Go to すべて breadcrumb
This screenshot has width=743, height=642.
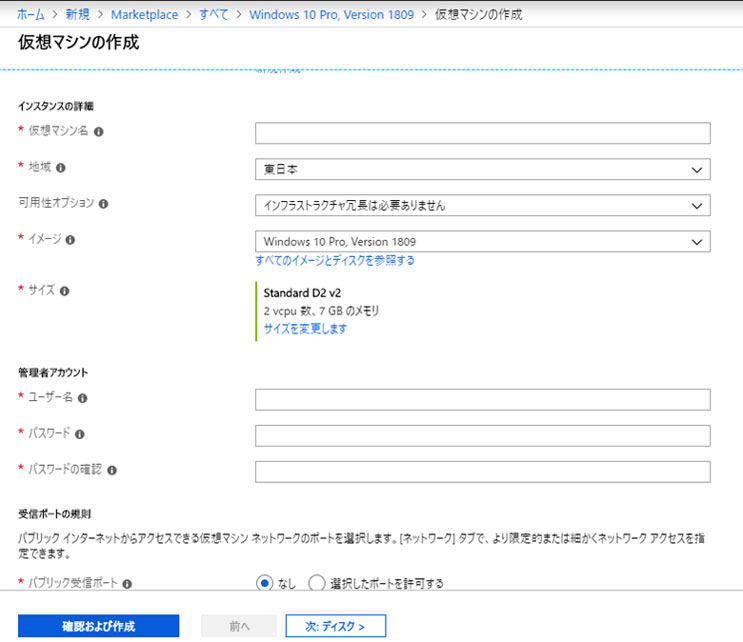coord(214,15)
